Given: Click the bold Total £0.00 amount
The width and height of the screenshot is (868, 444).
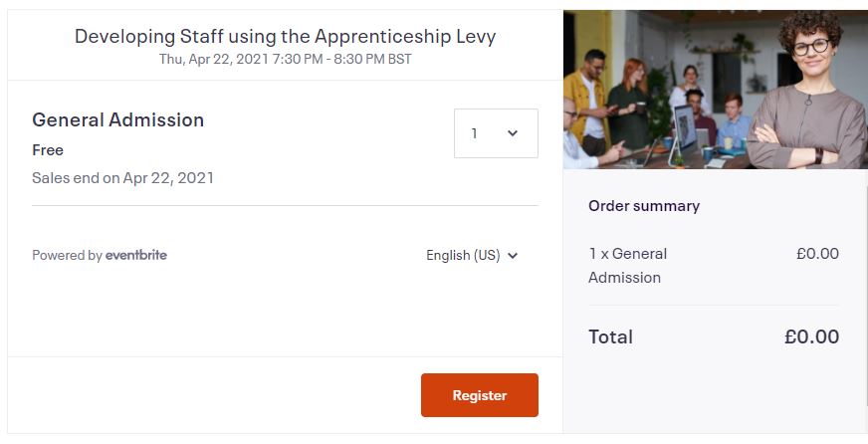Looking at the screenshot, I should (x=811, y=336).
